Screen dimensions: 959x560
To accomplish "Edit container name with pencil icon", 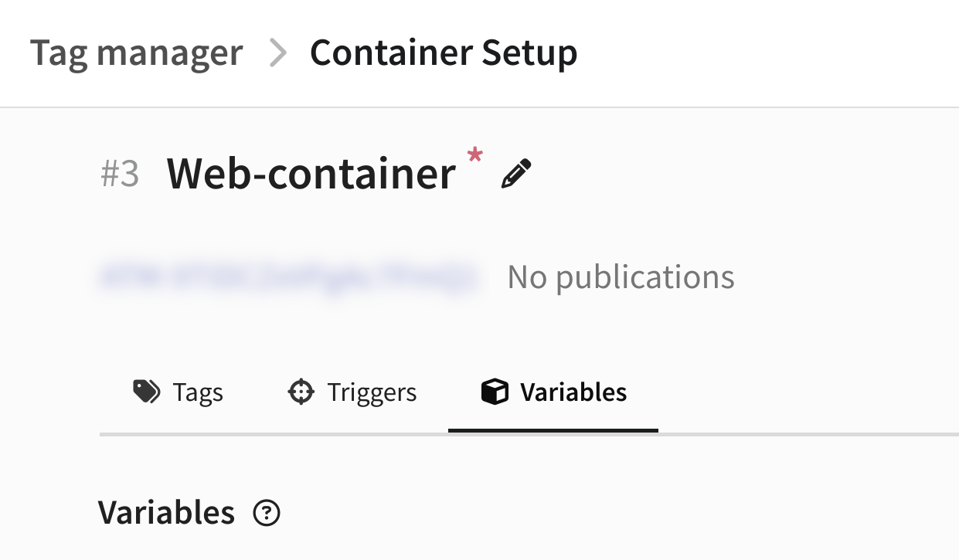I will point(516,174).
